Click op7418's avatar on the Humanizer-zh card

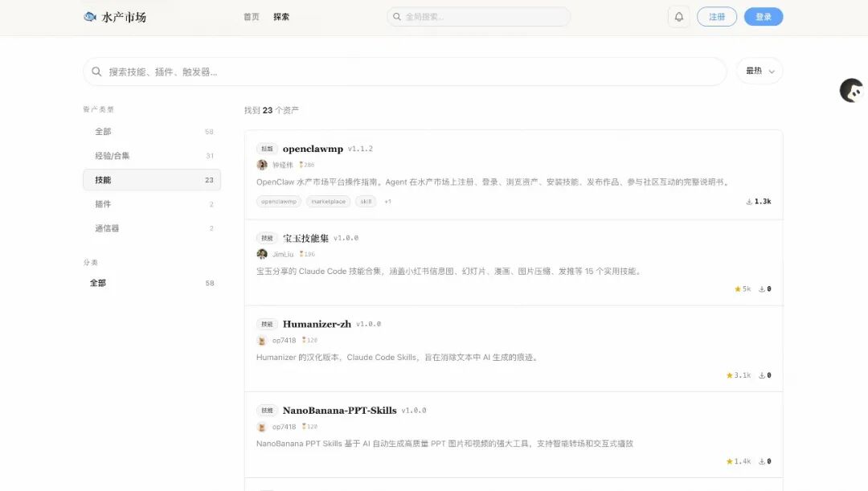pos(262,341)
